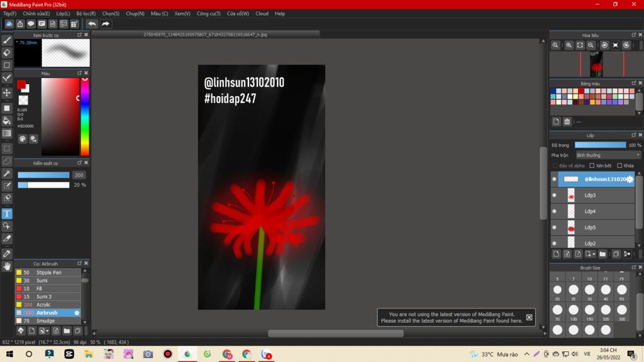Toggle visibility of layer Lớp4
Viewport: 644px width, 362px height.
(x=555, y=211)
